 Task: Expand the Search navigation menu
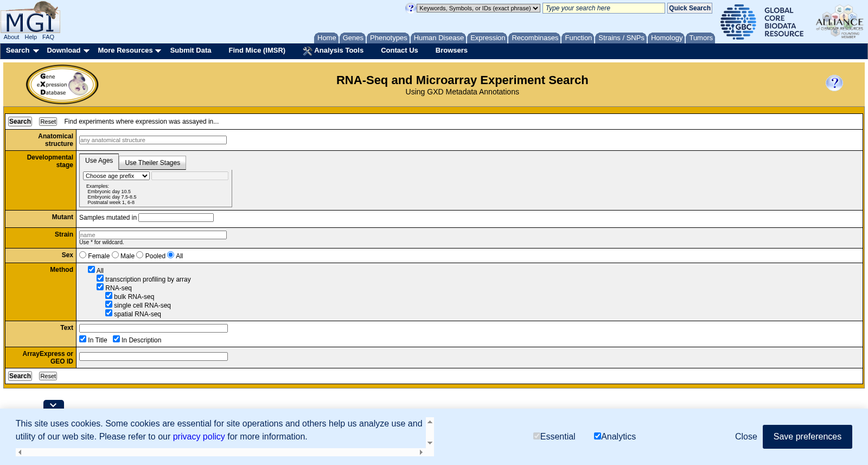pyautogui.click(x=22, y=50)
